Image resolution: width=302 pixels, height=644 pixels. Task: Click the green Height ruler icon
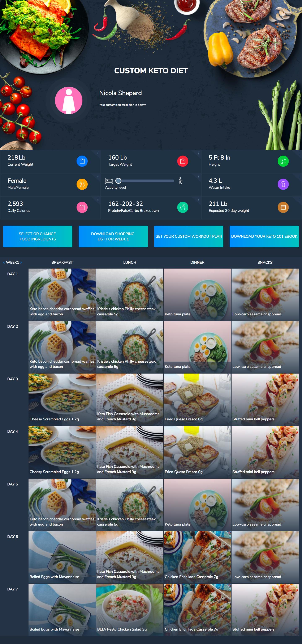click(x=283, y=161)
